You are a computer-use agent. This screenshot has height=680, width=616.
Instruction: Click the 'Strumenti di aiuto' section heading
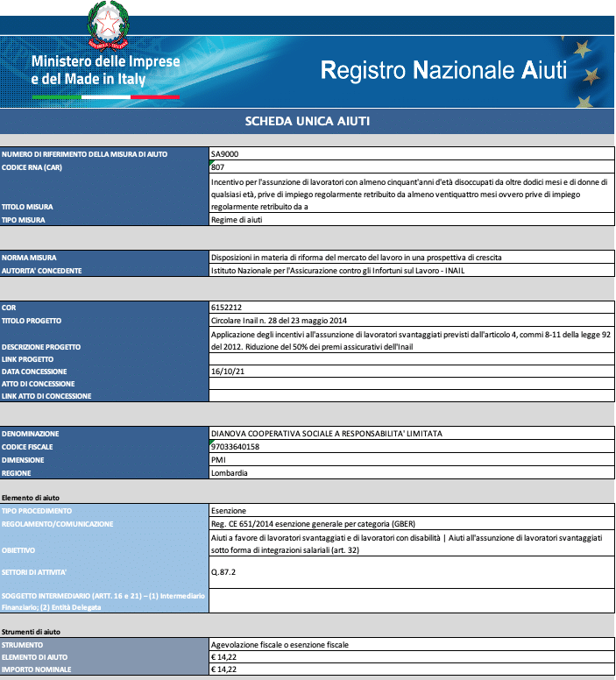(x=31, y=632)
